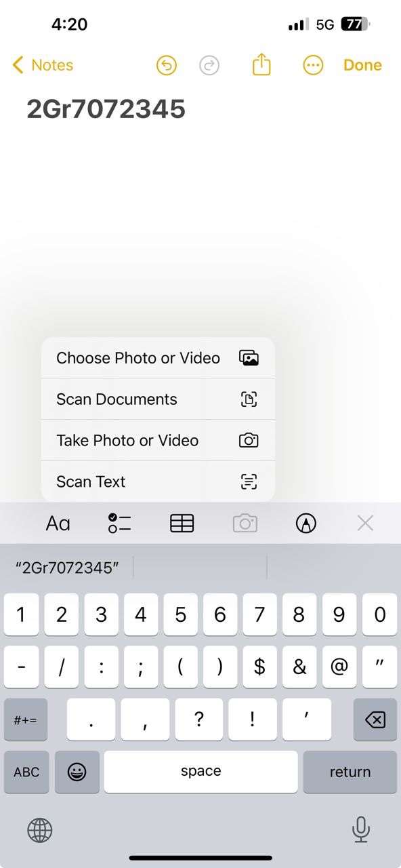
Task: Switch keyboard to ABC letters
Action: [26, 772]
